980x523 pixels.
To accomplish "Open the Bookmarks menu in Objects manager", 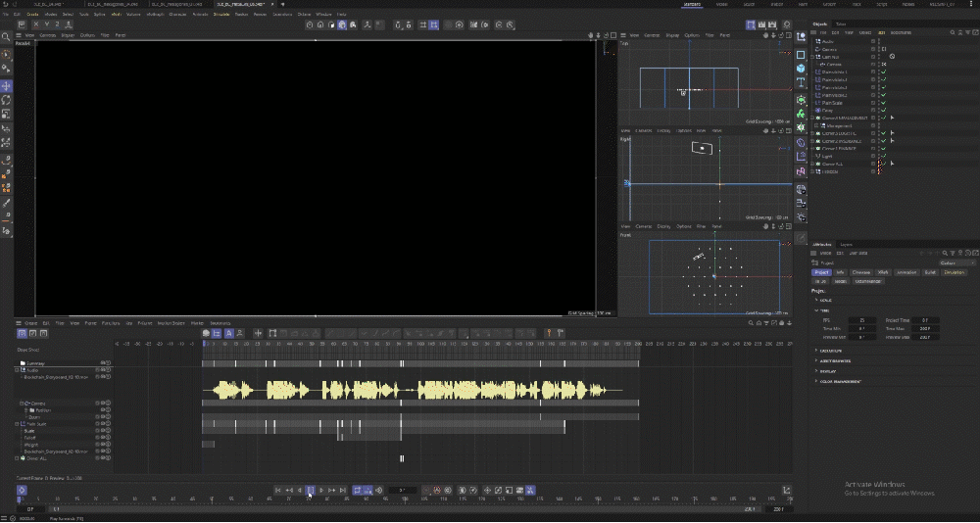I will tap(901, 32).
